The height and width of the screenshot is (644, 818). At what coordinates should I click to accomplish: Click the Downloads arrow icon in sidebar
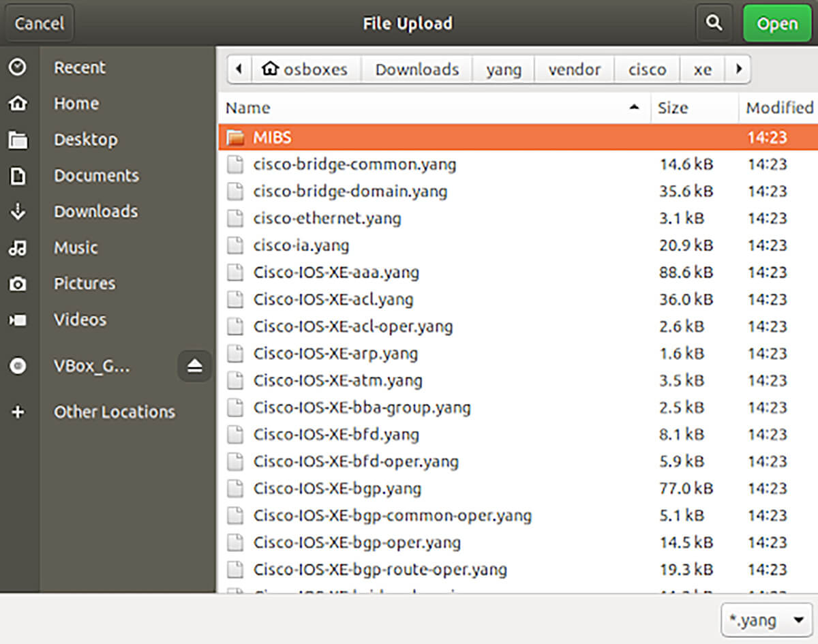point(18,212)
